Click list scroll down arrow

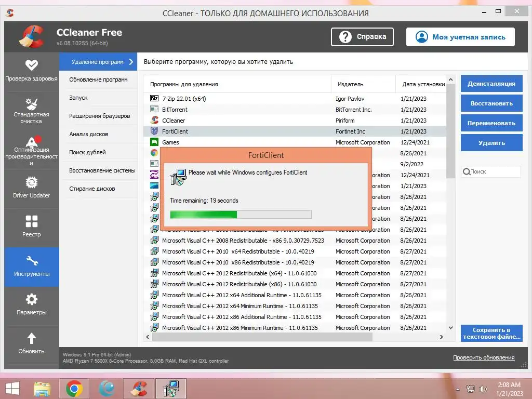coord(450,328)
